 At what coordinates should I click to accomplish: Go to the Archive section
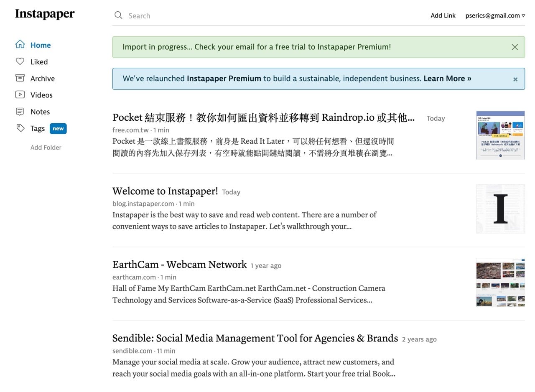(43, 79)
